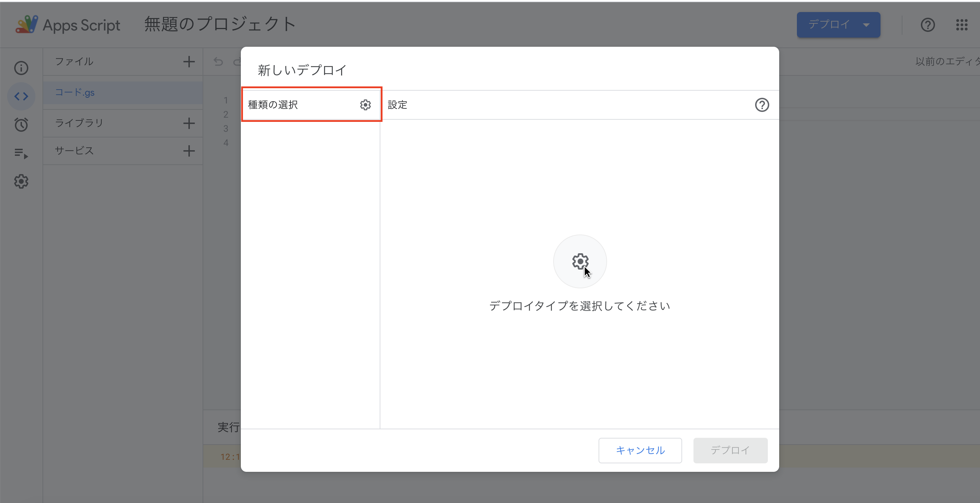
Task: Open the Google apps grid launcher
Action: 962,25
